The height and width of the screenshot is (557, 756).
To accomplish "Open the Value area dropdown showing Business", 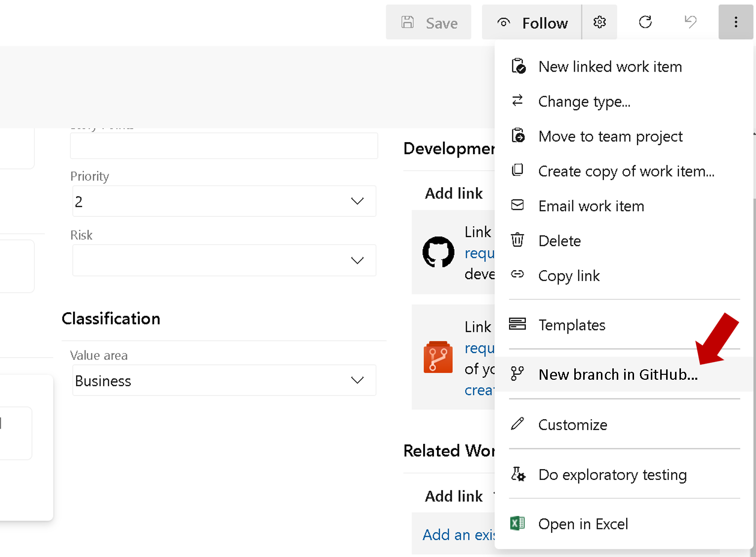I will (224, 380).
